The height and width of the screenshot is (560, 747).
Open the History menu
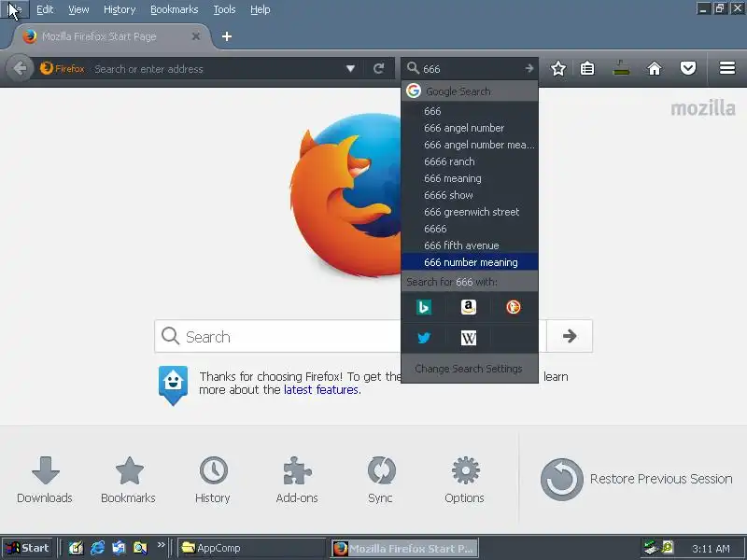120,9
